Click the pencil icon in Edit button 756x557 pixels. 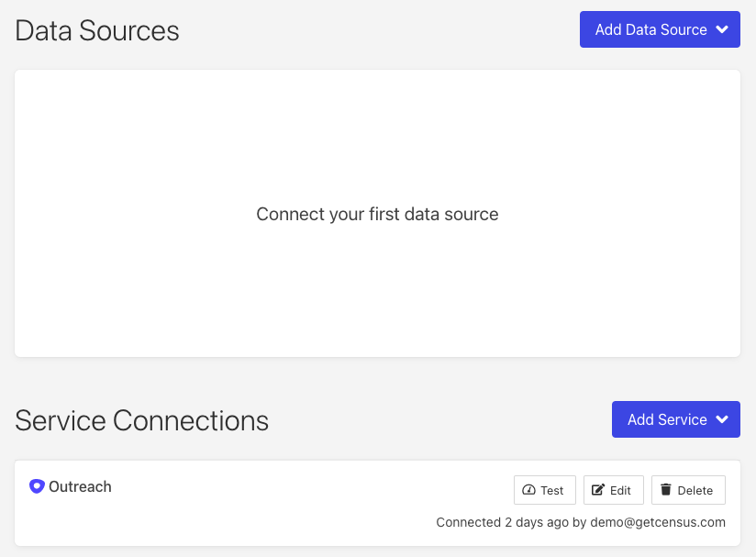(x=598, y=490)
